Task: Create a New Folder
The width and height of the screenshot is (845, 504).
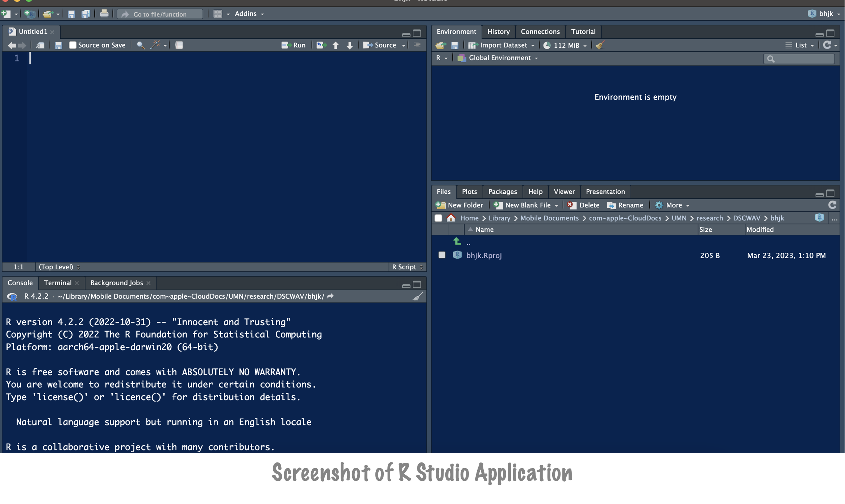Action: click(x=459, y=205)
